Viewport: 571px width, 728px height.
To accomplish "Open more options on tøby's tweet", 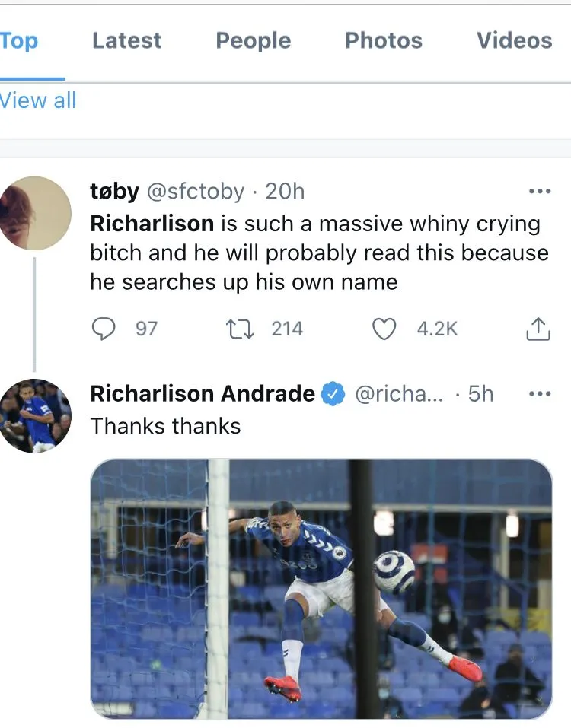I will pos(539,192).
